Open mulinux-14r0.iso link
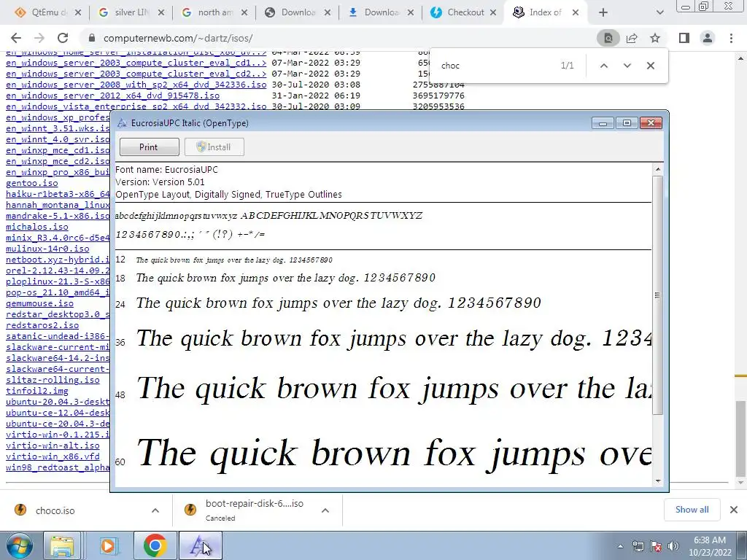 47,249
